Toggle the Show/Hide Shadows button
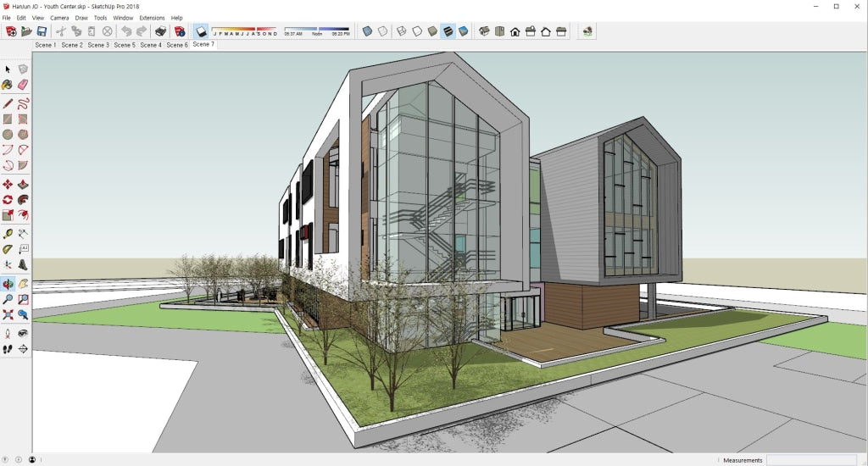The width and height of the screenshot is (868, 466). coord(201,31)
